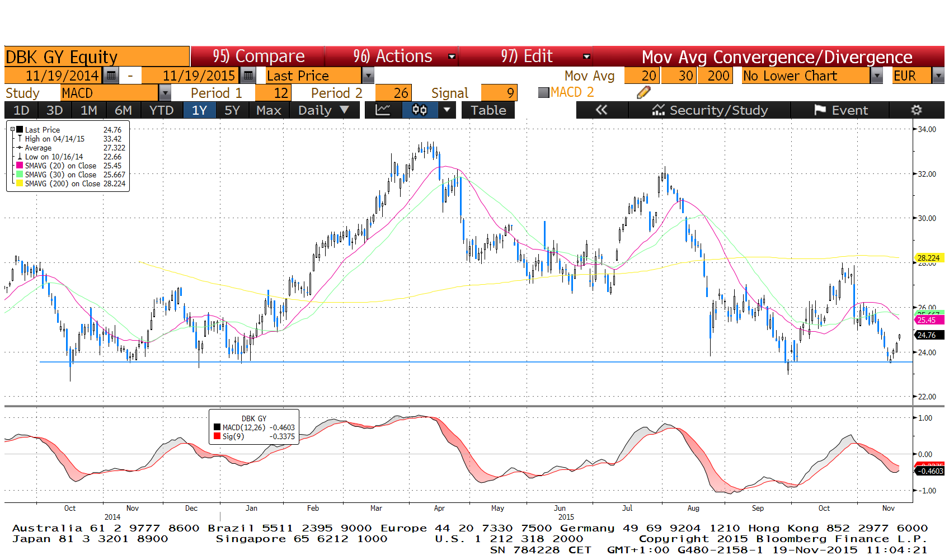Select the 3D range tab
Image resolution: width=949 pixels, height=560 pixels.
pyautogui.click(x=55, y=110)
